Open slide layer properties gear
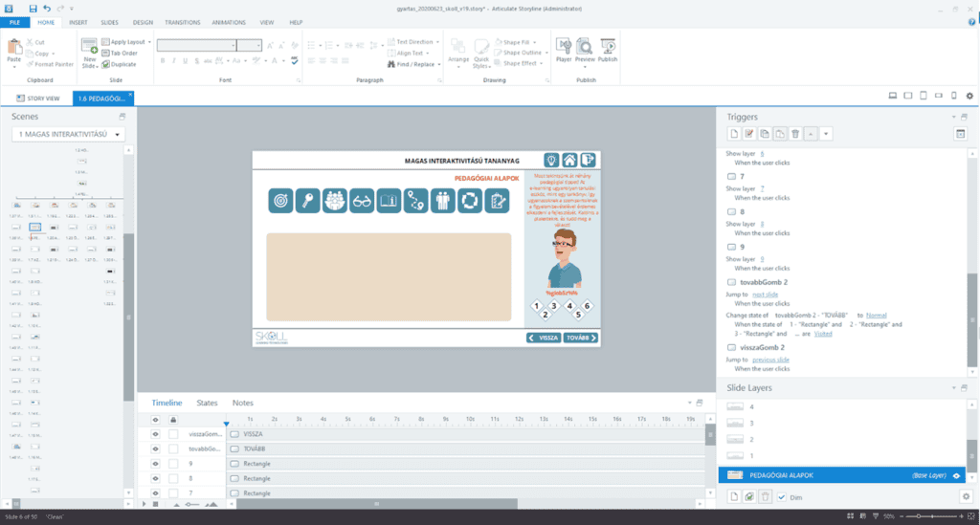Image resolution: width=980 pixels, height=525 pixels. coord(967,497)
